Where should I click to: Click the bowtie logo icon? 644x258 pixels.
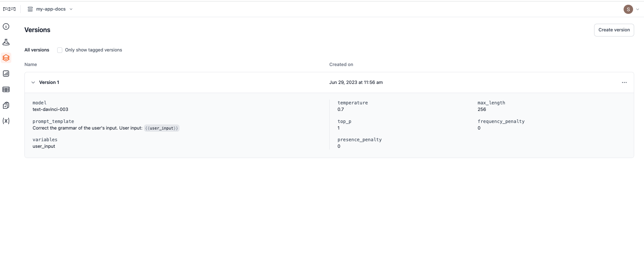(x=9, y=9)
